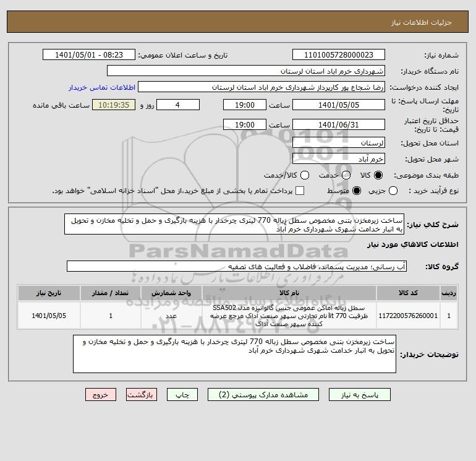The image size is (476, 461).
Task: Click the کد کالا column header
Action: coord(408,293)
